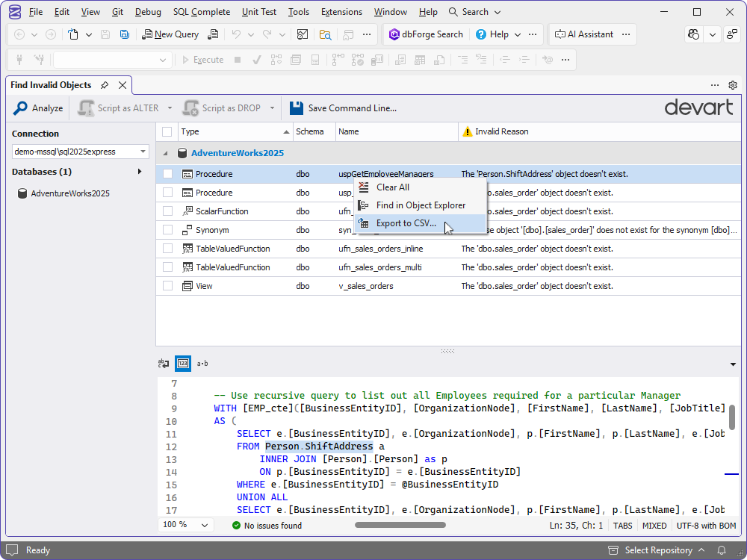The width and height of the screenshot is (747, 560).
Task: Click the pin icon on Find Invalid Objects tab
Action: pyautogui.click(x=105, y=85)
